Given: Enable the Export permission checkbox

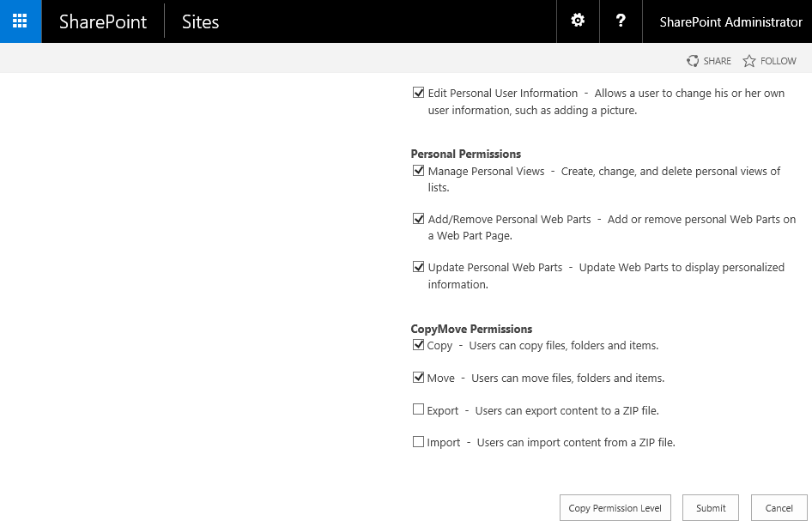Looking at the screenshot, I should click(419, 410).
